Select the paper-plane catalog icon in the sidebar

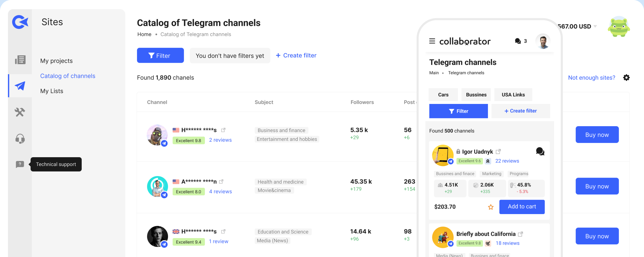20,86
